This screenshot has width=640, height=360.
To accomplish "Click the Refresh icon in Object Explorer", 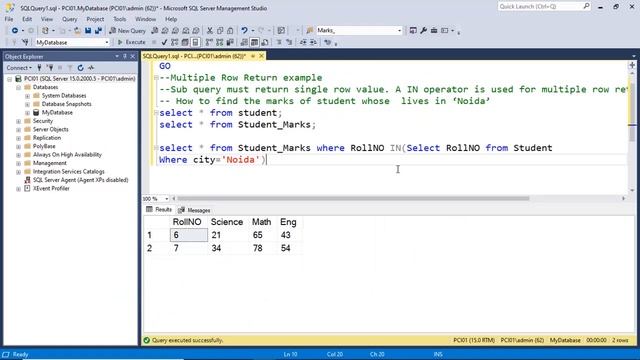I will 80,68.
